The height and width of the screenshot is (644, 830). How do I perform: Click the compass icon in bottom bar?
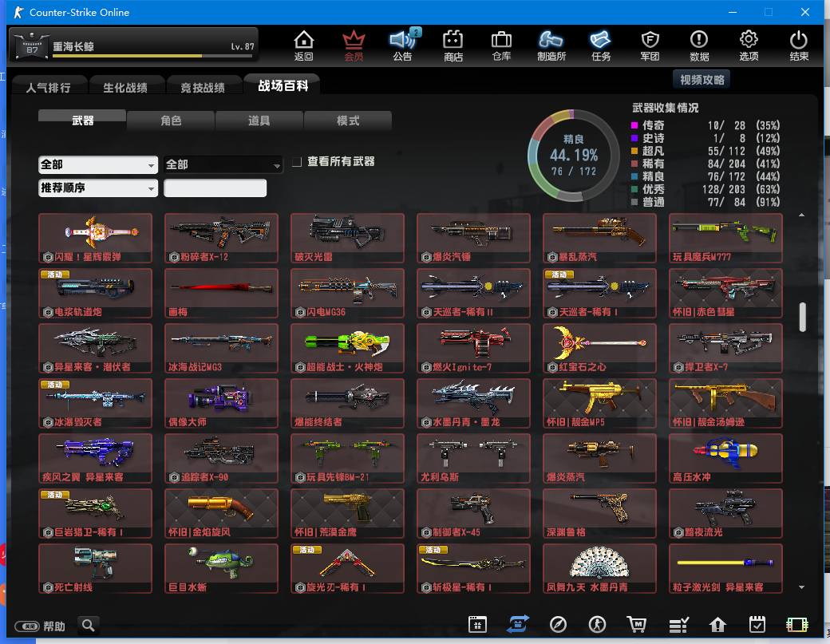pyautogui.click(x=558, y=624)
